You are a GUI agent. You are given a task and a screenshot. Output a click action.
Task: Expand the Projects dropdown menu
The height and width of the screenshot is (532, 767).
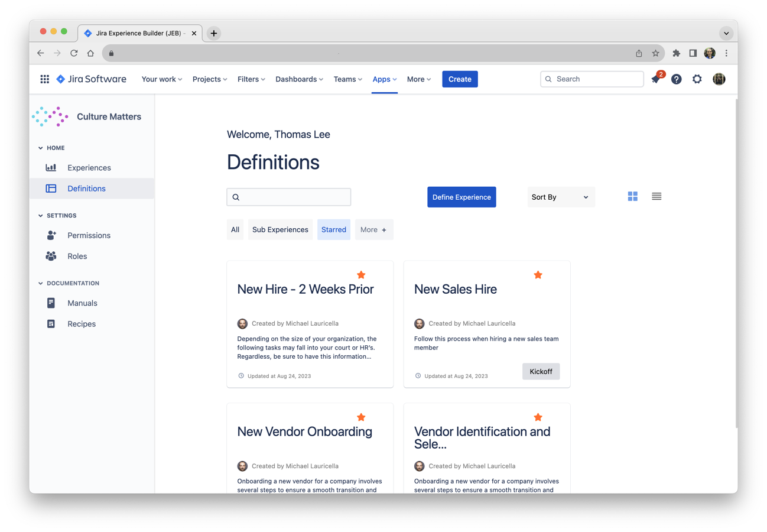click(210, 79)
